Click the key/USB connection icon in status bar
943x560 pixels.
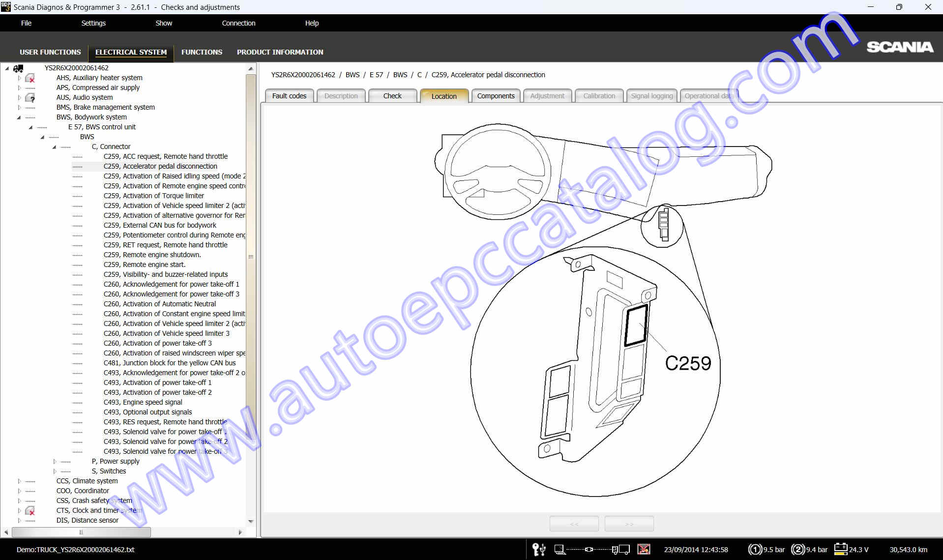tap(539, 550)
